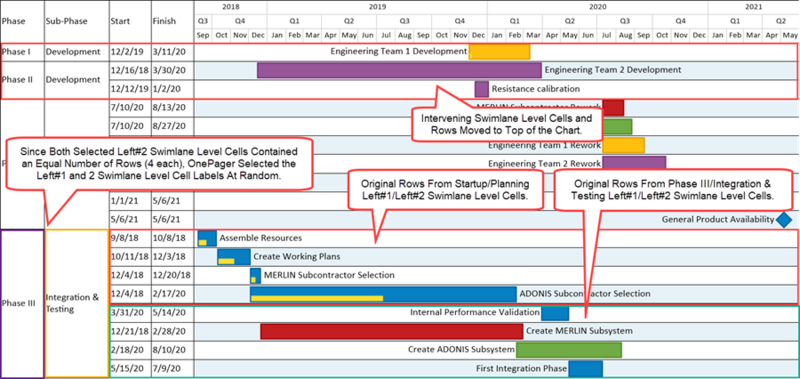Click start date 1/1/21 cell
This screenshot has width=800, height=379.
click(x=130, y=201)
